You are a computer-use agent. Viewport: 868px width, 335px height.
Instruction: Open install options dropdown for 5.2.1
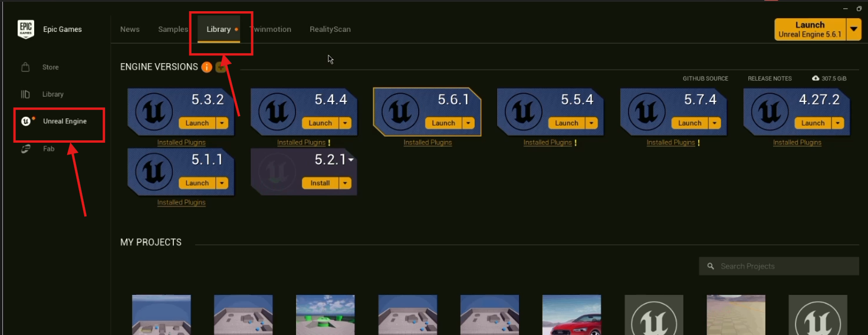click(346, 183)
